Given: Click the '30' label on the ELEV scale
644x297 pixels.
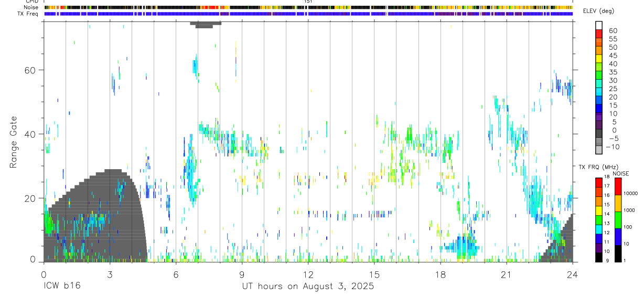Looking at the screenshot, I should pos(613,80).
